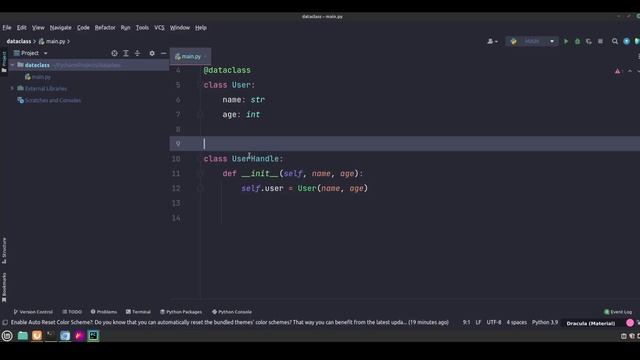This screenshot has height=360, width=640.
Task: Click Run with Coverage icon
Action: click(589, 41)
